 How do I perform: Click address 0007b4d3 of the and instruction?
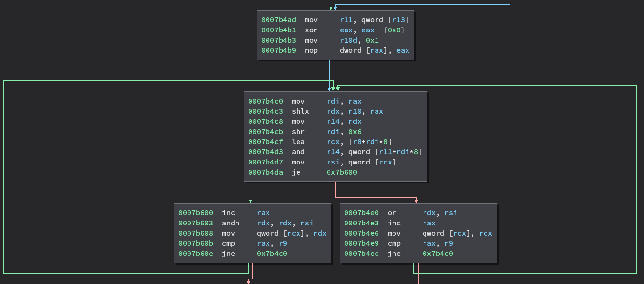click(265, 152)
